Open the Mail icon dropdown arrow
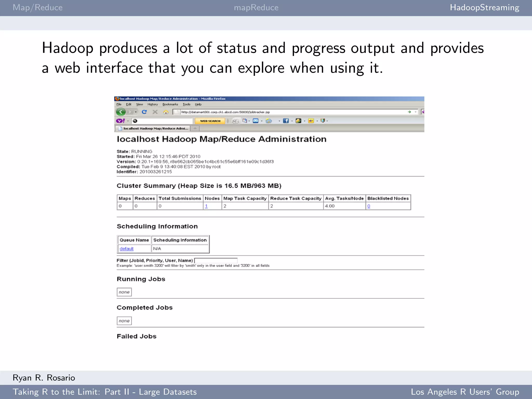 point(262,121)
